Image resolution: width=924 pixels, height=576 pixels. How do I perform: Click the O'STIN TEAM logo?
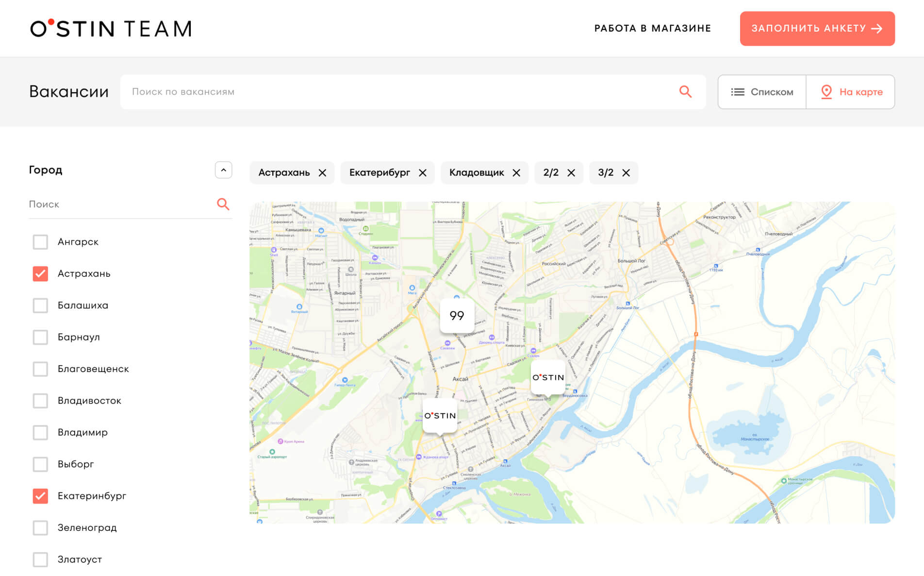pos(111,29)
